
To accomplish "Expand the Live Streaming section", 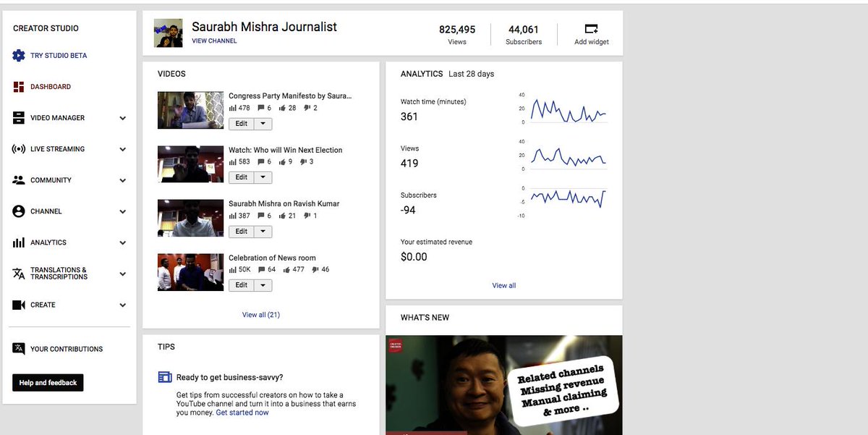I will (122, 149).
